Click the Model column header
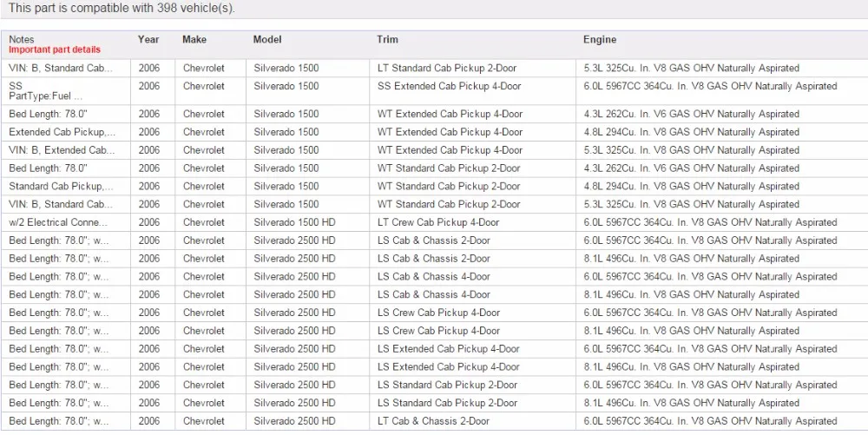 tap(267, 40)
